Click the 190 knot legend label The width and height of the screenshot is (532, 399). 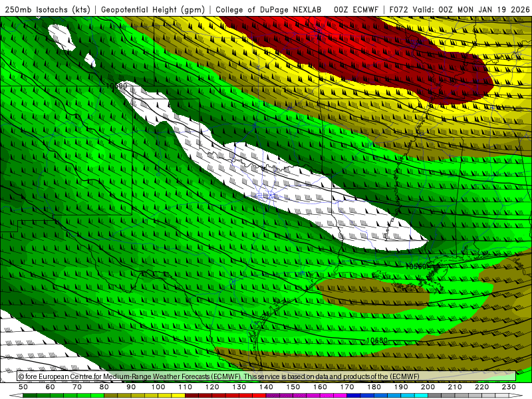(x=401, y=387)
